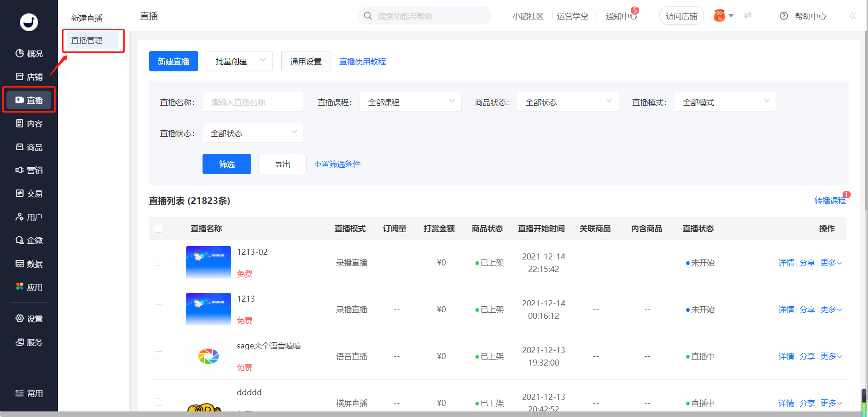Open the 直播状态 全部状态 dropdown
This screenshot has width=868, height=417.
(253, 133)
